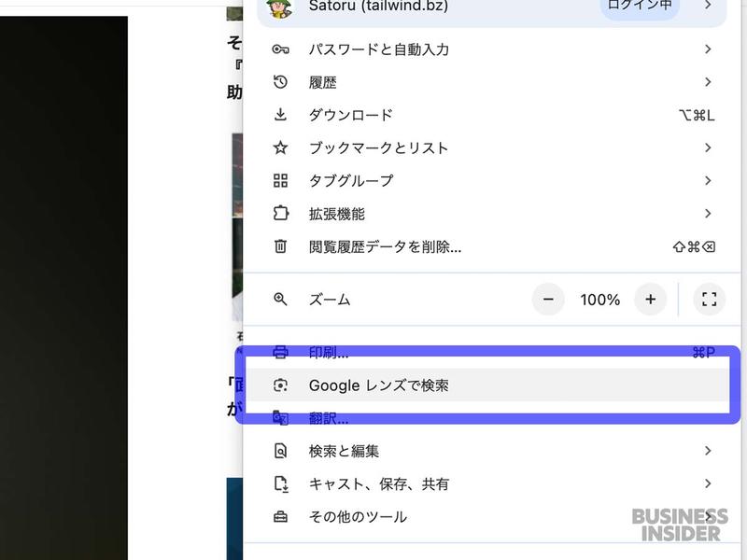Open the 履歴 menu entry

[x=491, y=82]
